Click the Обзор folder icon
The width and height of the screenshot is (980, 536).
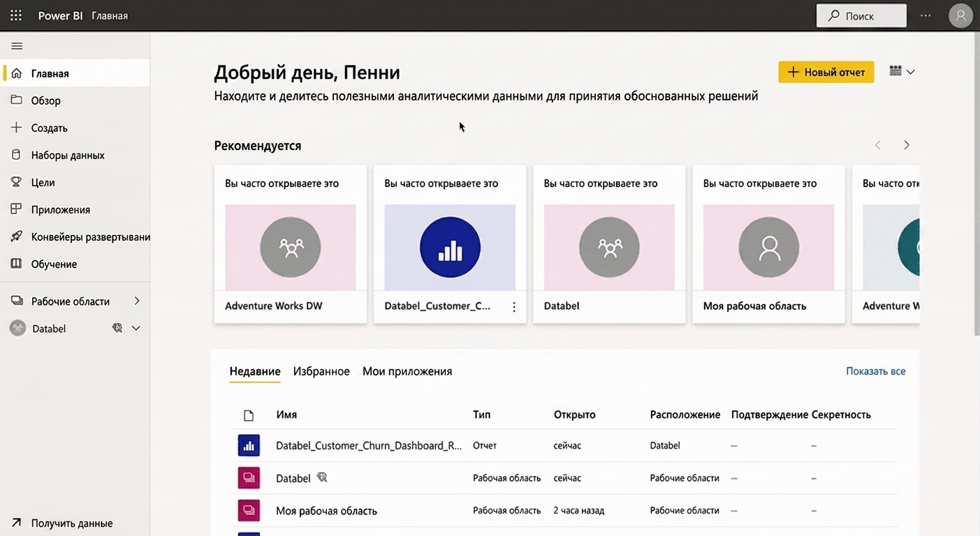17,100
